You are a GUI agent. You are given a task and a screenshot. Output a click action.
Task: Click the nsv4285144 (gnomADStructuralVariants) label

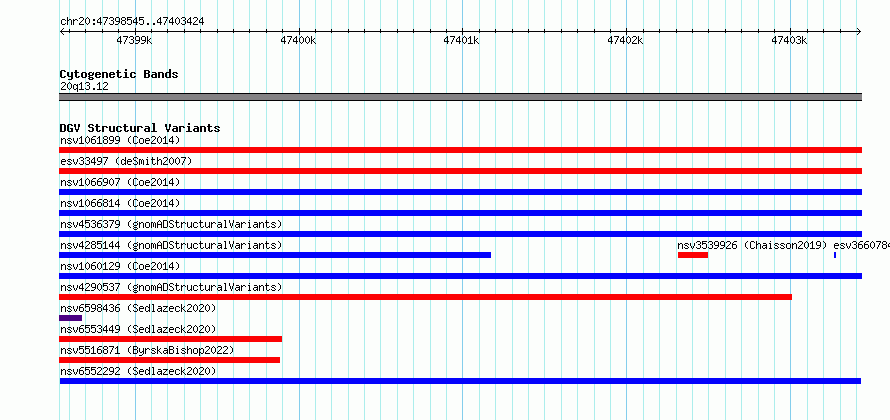171,245
